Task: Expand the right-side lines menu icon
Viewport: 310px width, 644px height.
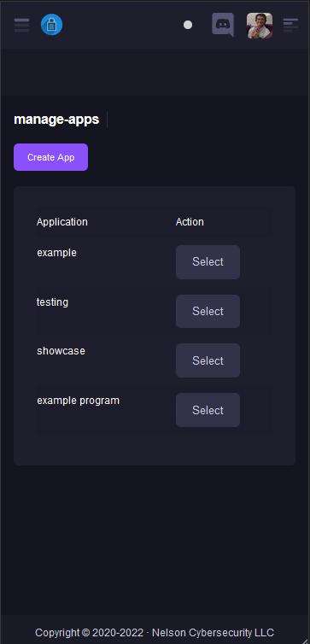Action: pyautogui.click(x=290, y=25)
